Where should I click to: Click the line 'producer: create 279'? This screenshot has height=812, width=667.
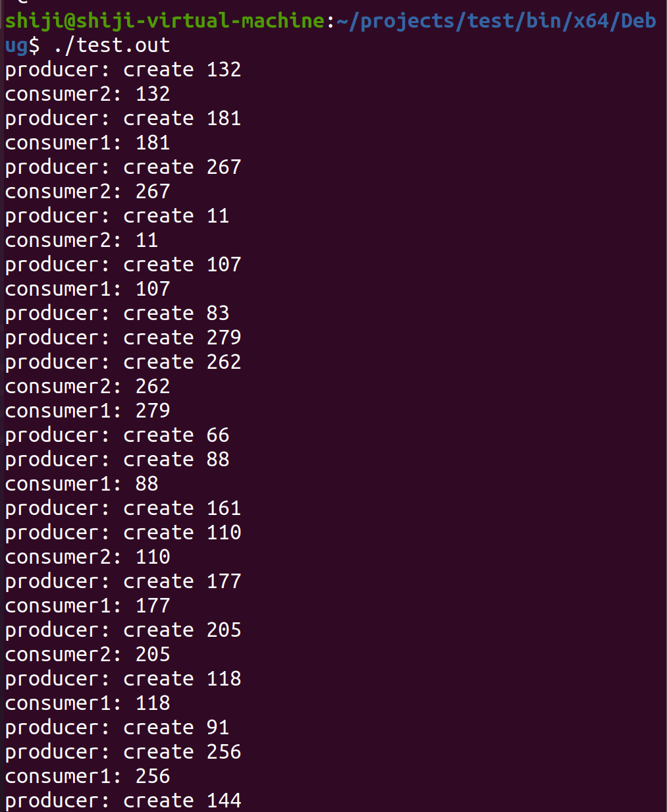coord(123,338)
